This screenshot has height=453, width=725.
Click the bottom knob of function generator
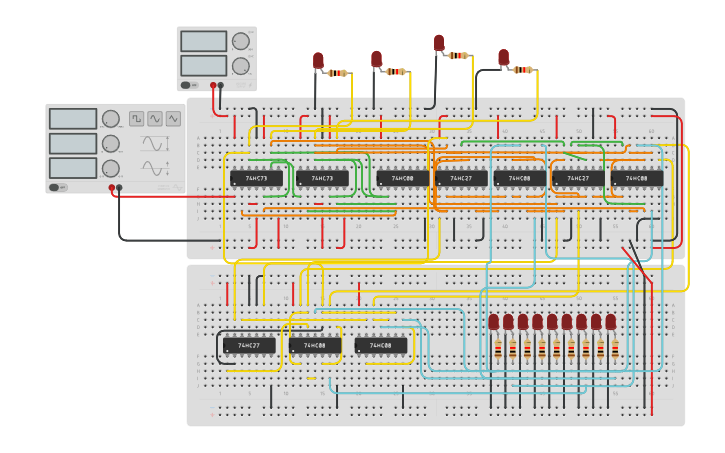(x=111, y=169)
